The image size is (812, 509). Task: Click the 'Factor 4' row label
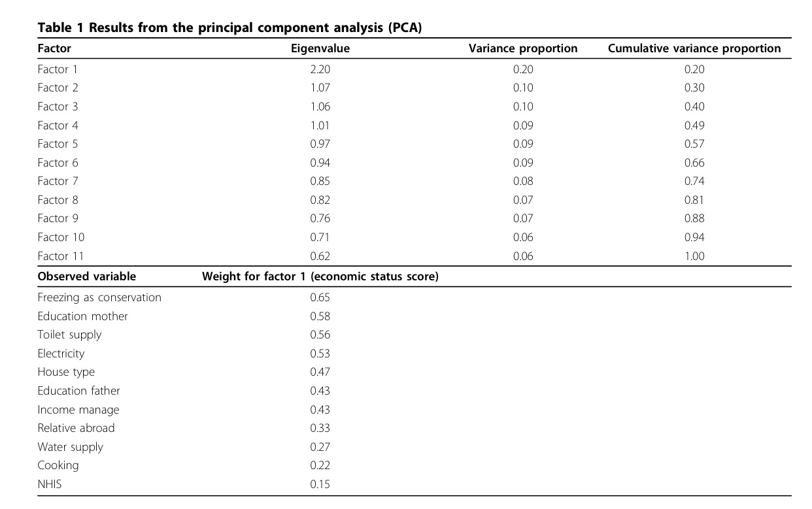[58, 125]
